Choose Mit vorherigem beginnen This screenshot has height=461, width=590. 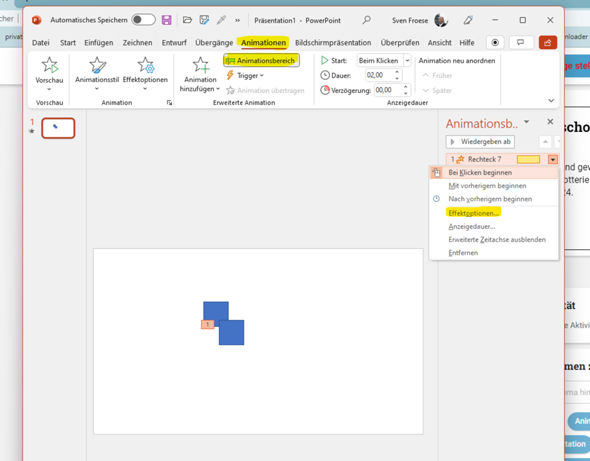(x=494, y=186)
